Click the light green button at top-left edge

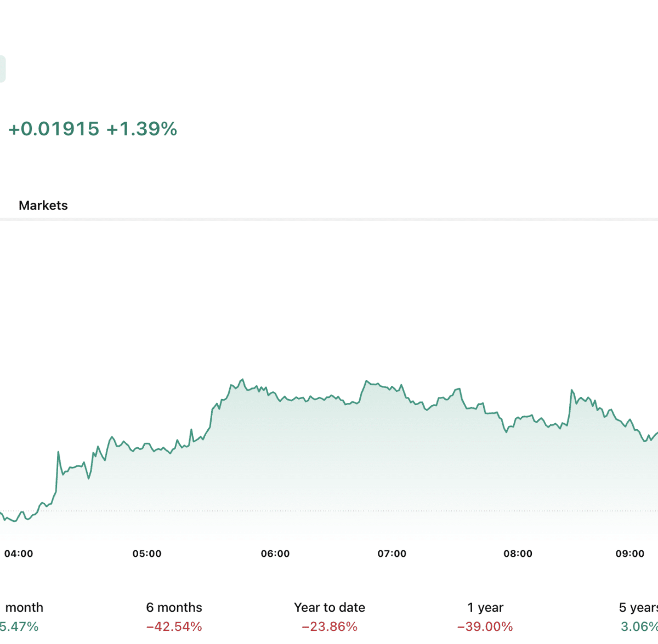click(2, 69)
